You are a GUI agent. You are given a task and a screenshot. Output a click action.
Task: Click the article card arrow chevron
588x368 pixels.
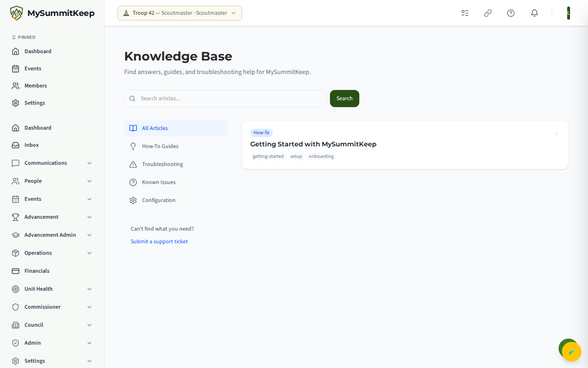pyautogui.click(x=556, y=134)
